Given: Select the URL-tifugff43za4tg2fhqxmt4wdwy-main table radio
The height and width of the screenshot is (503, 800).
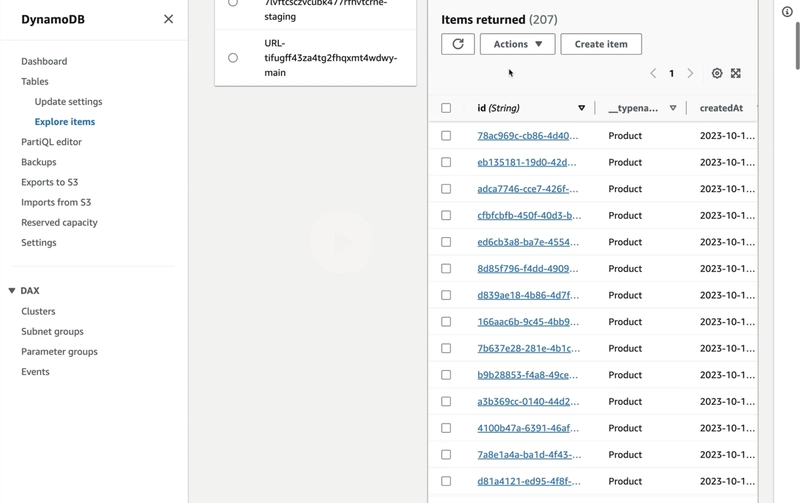Looking at the screenshot, I should point(233,58).
